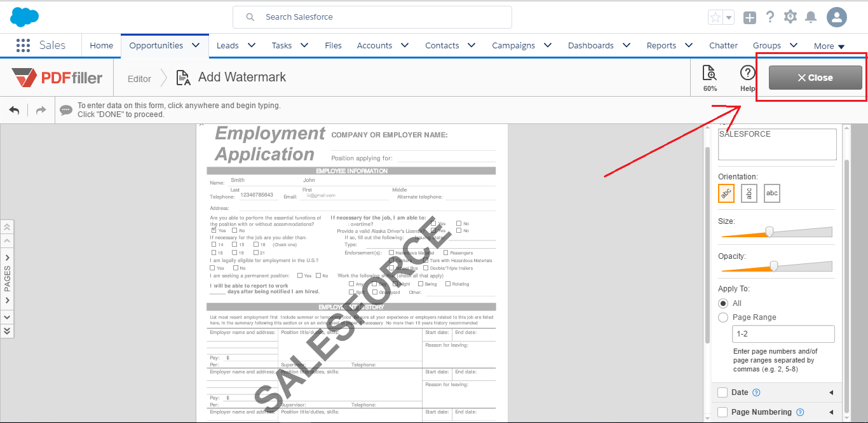Image resolution: width=868 pixels, height=423 pixels.
Task: Undo the last edit
Action: tap(14, 110)
